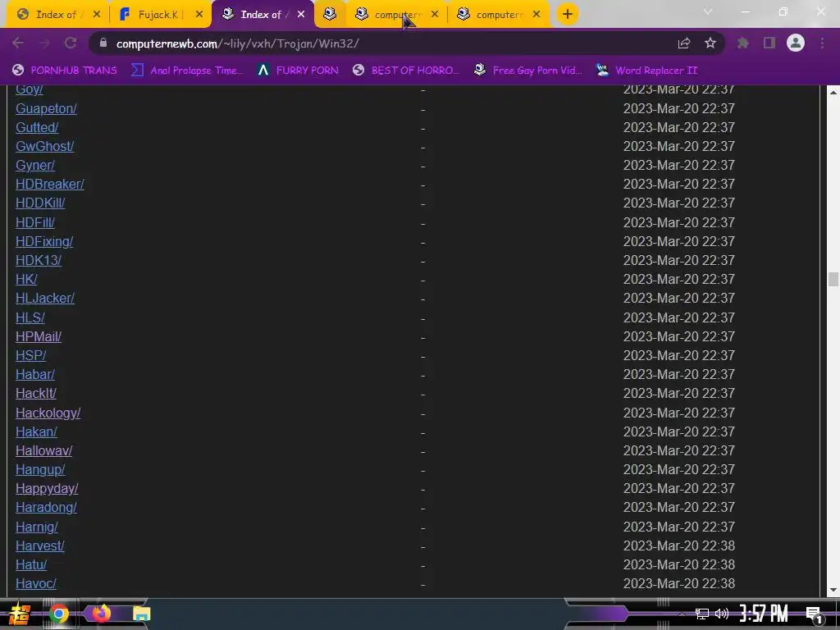The image size is (840, 630).
Task: Open the HSP/ directory
Action: click(30, 355)
